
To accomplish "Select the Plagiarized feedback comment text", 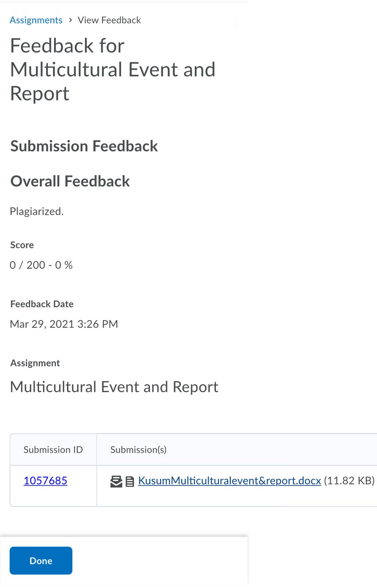I will click(36, 211).
